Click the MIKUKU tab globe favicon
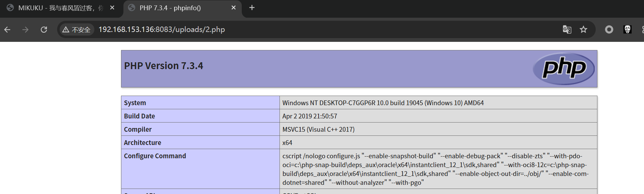Image resolution: width=644 pixels, height=194 pixels. (10, 7)
